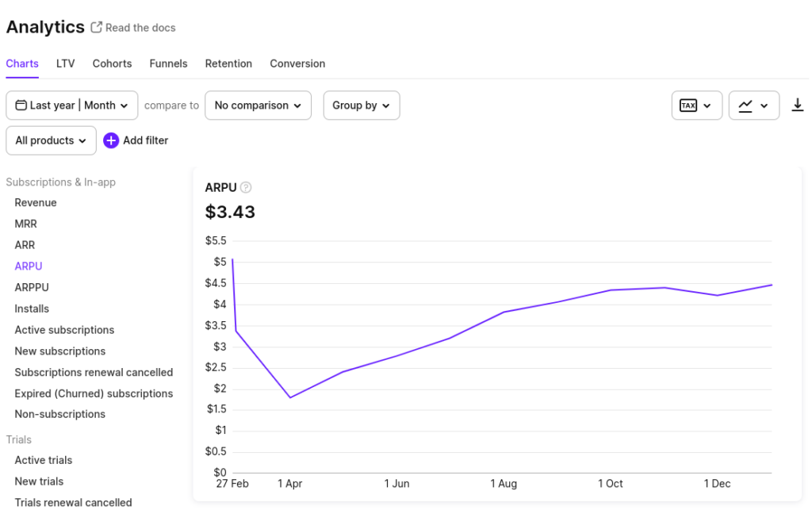812x510 pixels.
Task: Expand the All products filter
Action: pyautogui.click(x=51, y=140)
